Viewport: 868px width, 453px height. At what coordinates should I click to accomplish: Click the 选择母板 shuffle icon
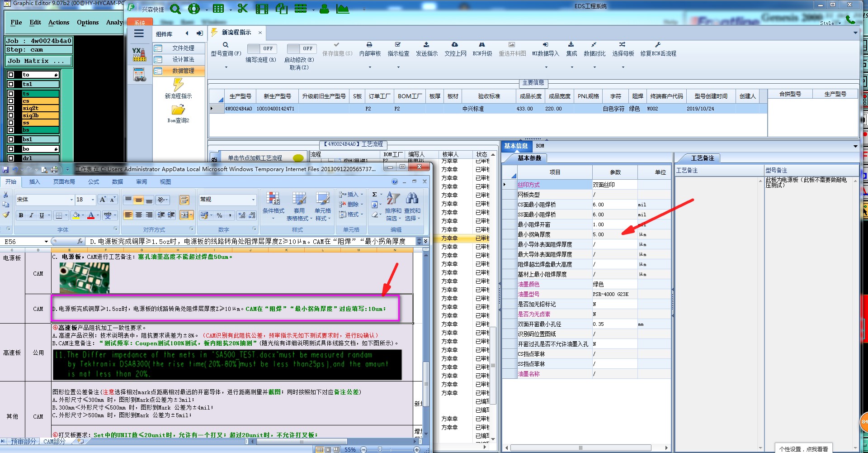coord(623,45)
